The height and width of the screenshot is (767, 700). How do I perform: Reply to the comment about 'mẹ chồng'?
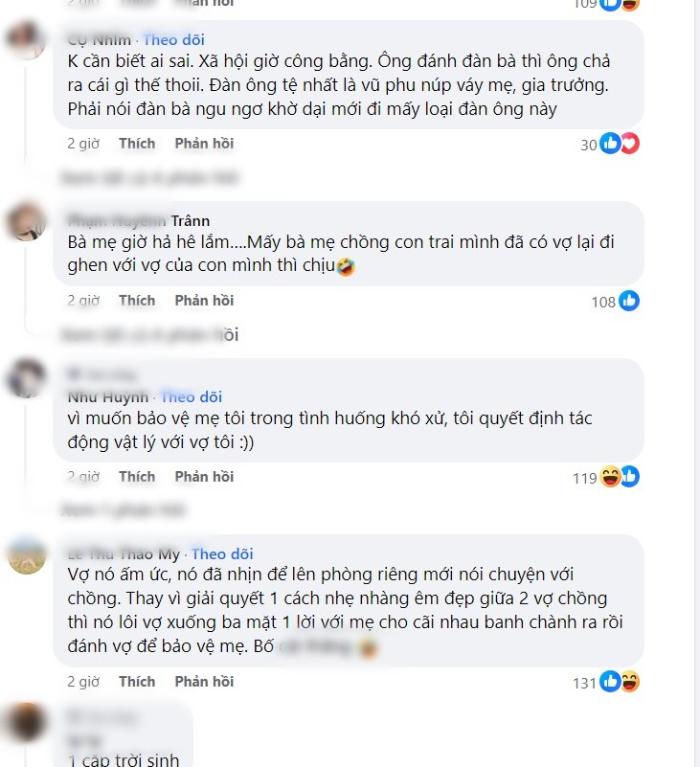pyautogui.click(x=205, y=301)
